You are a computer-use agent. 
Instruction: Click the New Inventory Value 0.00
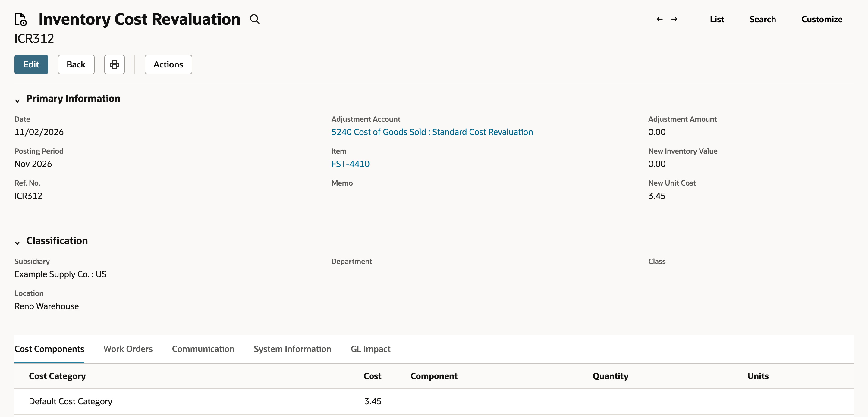click(657, 164)
